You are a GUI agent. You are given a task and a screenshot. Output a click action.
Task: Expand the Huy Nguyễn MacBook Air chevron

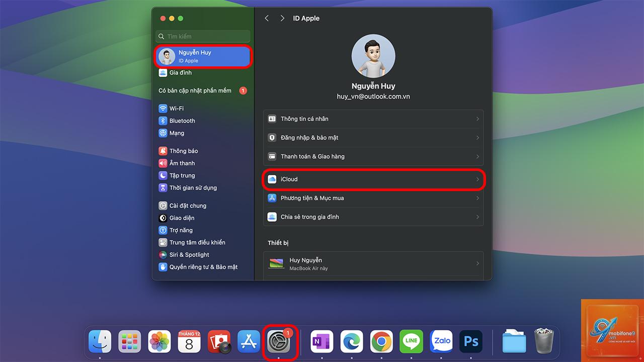coord(477,263)
